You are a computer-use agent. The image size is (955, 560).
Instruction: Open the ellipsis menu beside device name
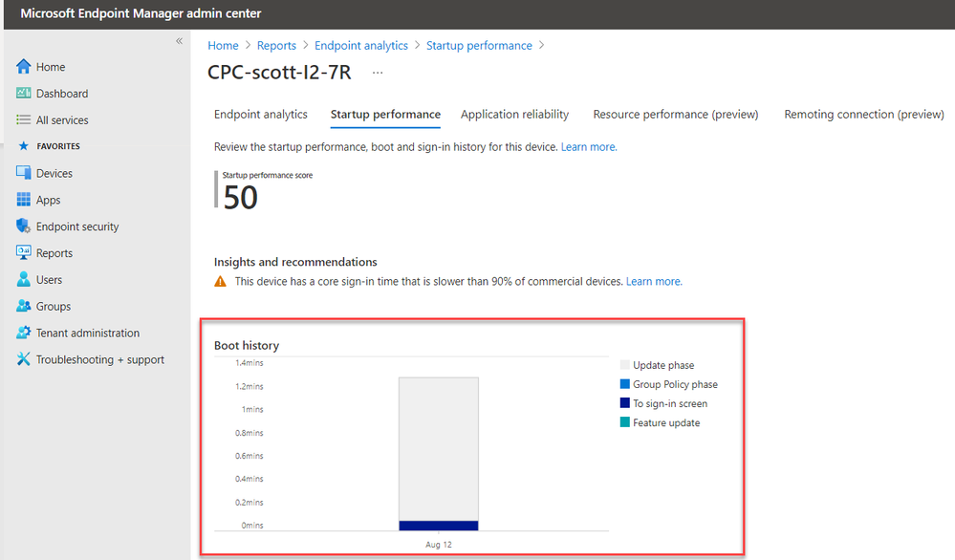pyautogui.click(x=378, y=73)
